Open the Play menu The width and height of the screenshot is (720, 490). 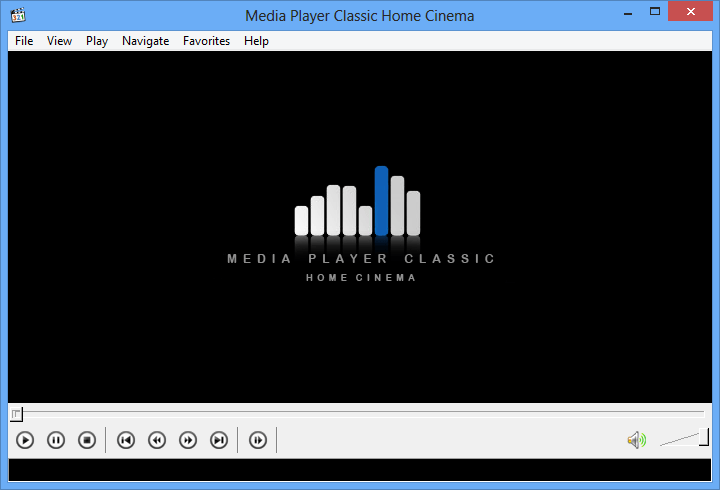tap(97, 41)
